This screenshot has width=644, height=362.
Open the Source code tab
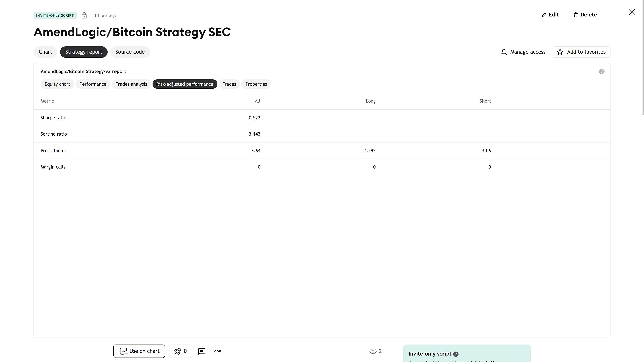pos(130,52)
